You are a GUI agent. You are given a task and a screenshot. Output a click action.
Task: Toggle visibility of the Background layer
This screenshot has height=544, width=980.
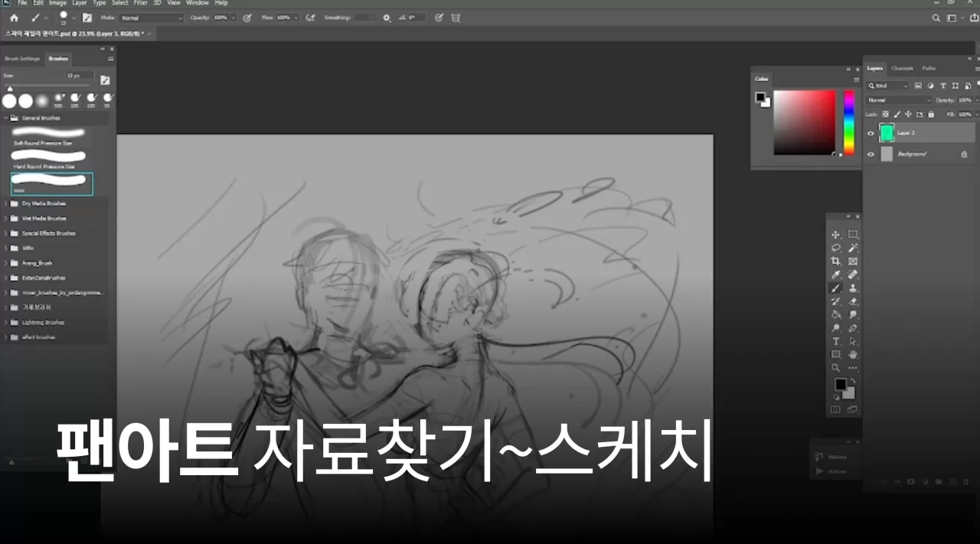[871, 154]
